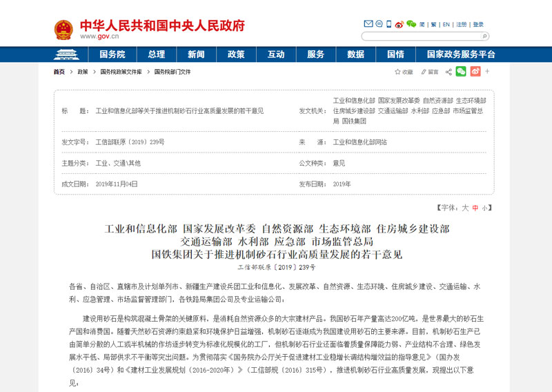Click the national emblem logo
This screenshot has height=392, width=552.
pyautogui.click(x=63, y=29)
